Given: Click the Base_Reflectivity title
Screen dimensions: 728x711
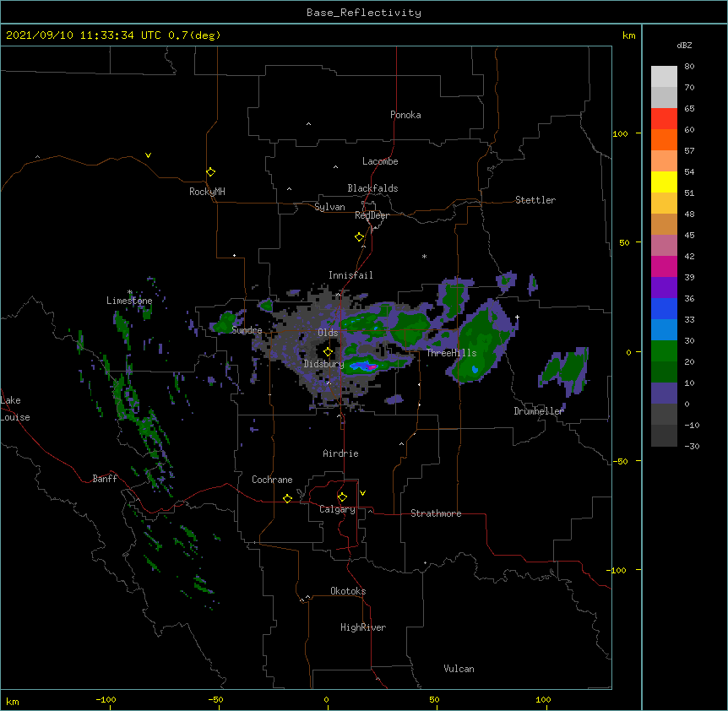Looking at the screenshot, I should coord(364,13).
